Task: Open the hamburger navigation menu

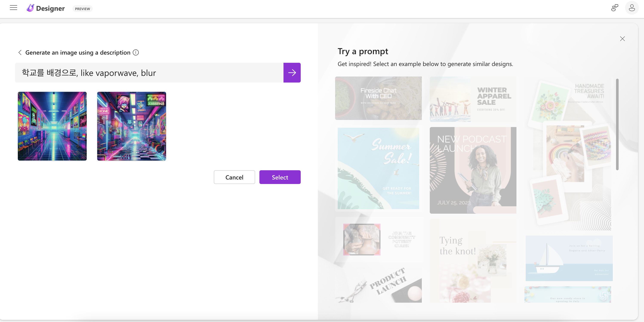Action: (14, 8)
